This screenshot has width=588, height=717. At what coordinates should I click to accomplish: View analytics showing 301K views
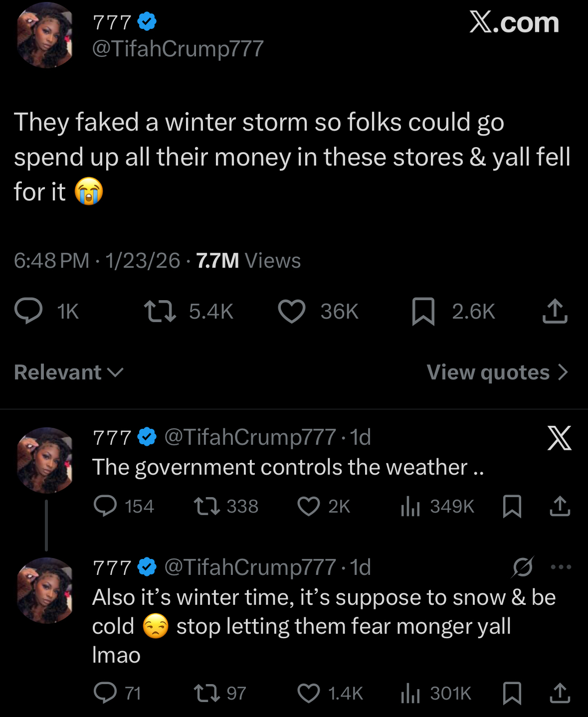pos(410,694)
